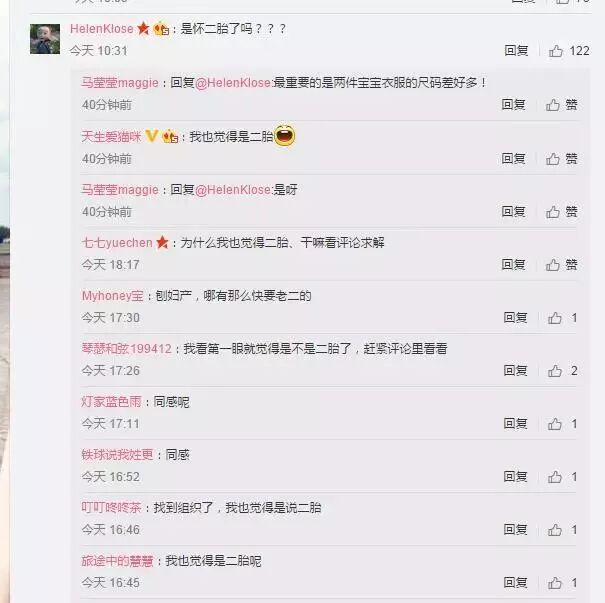Open HelenKlose's profile username link
This screenshot has height=603, width=605.
pos(102,29)
